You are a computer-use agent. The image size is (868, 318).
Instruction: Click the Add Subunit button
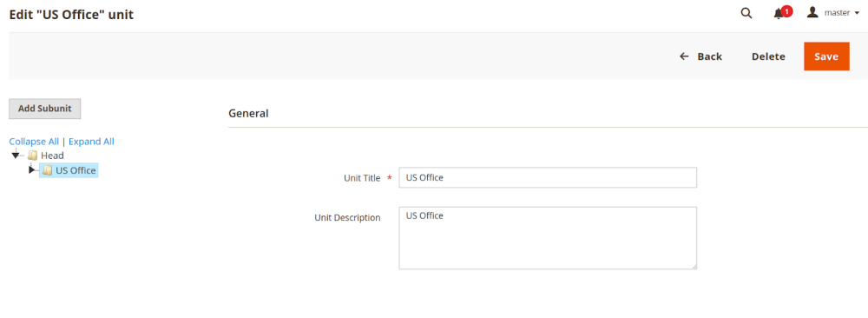click(x=45, y=109)
